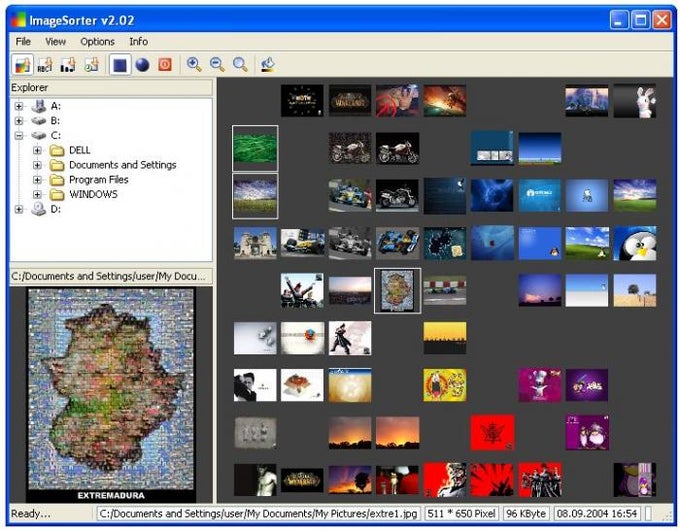Select the white rabbit thumbnail
Image resolution: width=680 pixels, height=531 pixels.
(635, 101)
